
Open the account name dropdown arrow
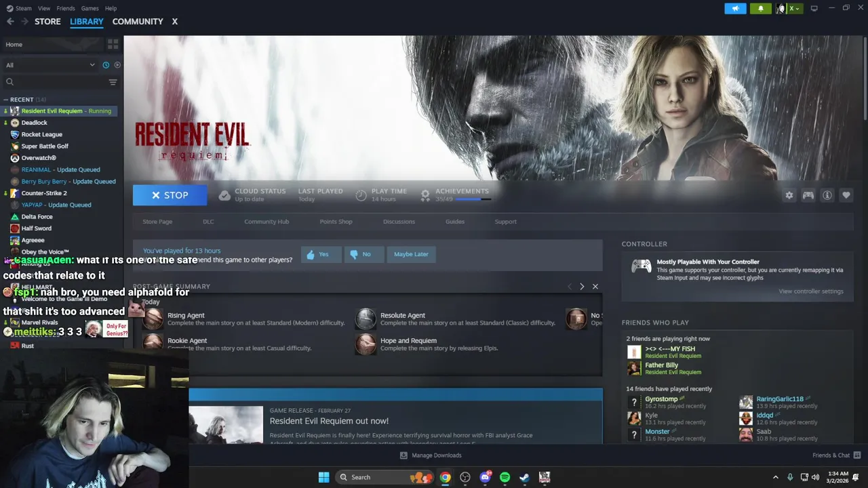click(798, 8)
